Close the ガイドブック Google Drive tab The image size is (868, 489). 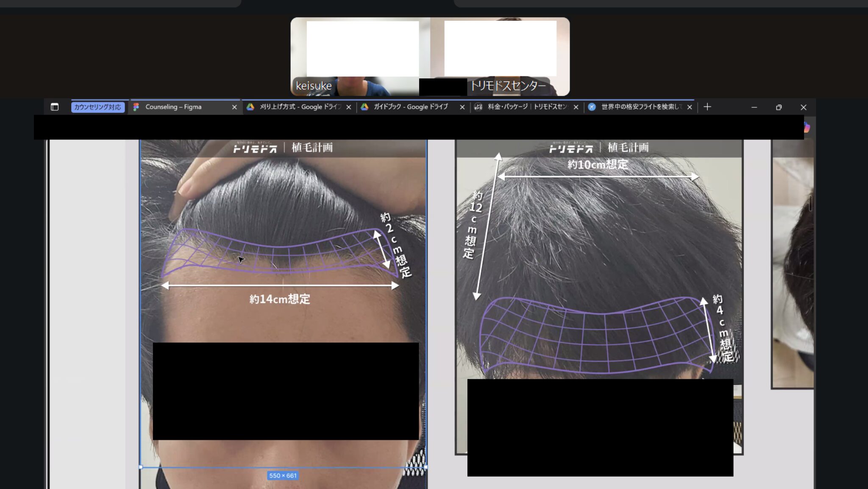pos(462,107)
